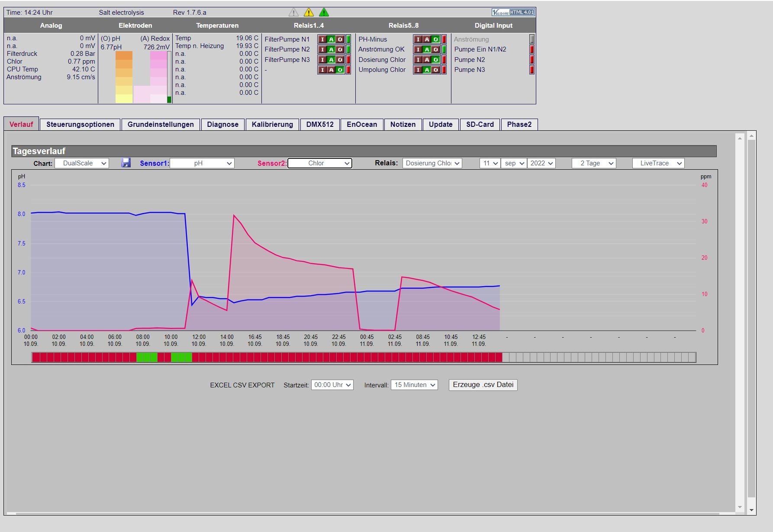Set PH-Minus relay to A

click(x=427, y=39)
